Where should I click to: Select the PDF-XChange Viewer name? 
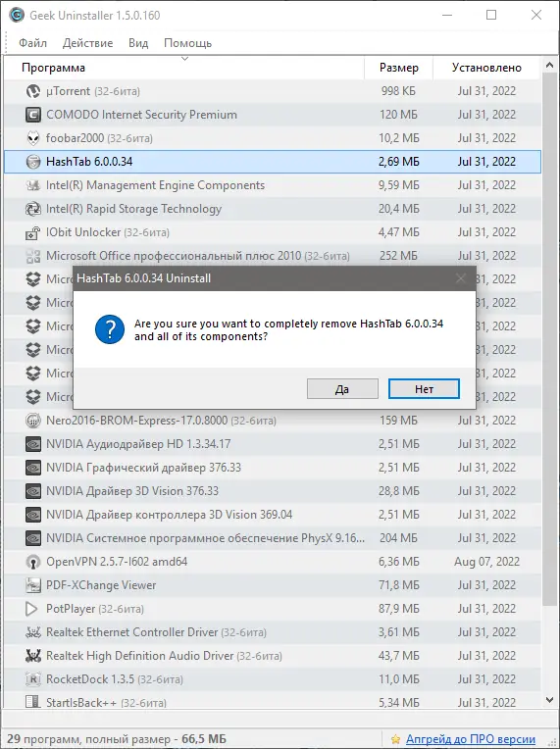(101, 585)
